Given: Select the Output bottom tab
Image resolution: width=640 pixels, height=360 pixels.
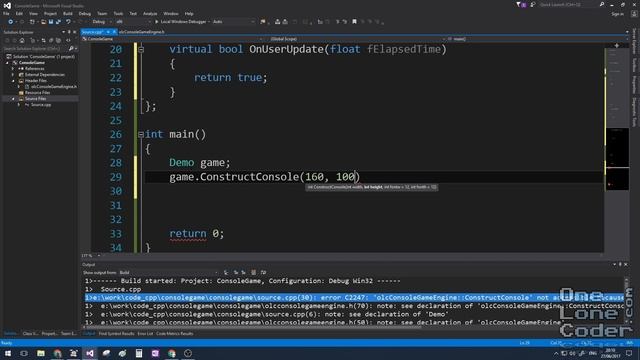Looking at the screenshot, I should (x=89, y=334).
